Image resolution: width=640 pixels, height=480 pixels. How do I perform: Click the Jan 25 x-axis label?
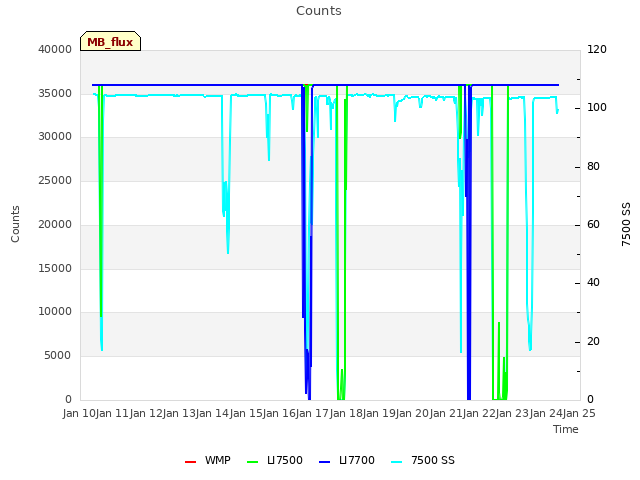(x=579, y=413)
